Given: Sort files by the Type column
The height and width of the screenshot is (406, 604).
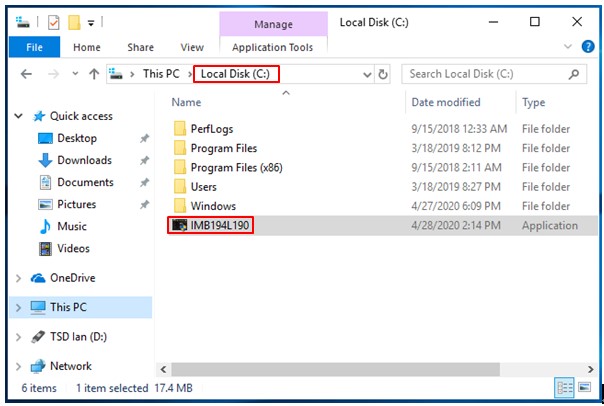Looking at the screenshot, I should tap(534, 102).
